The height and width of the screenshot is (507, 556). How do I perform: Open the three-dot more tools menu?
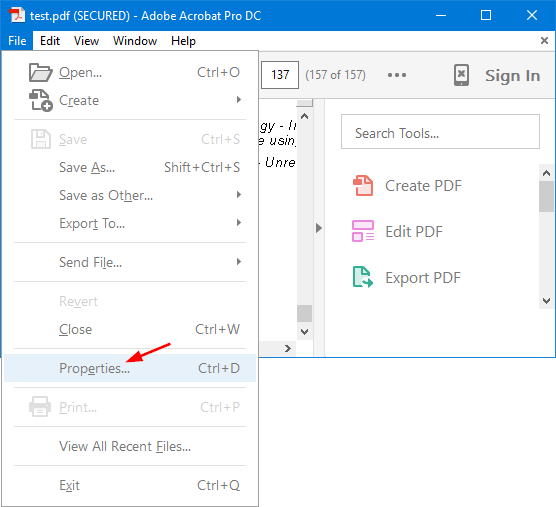click(397, 75)
